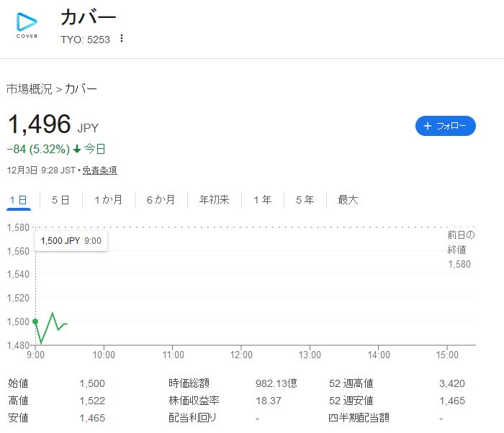Click the Follow (フォロー) button
Screen dimensions: 504x433
coord(445,126)
